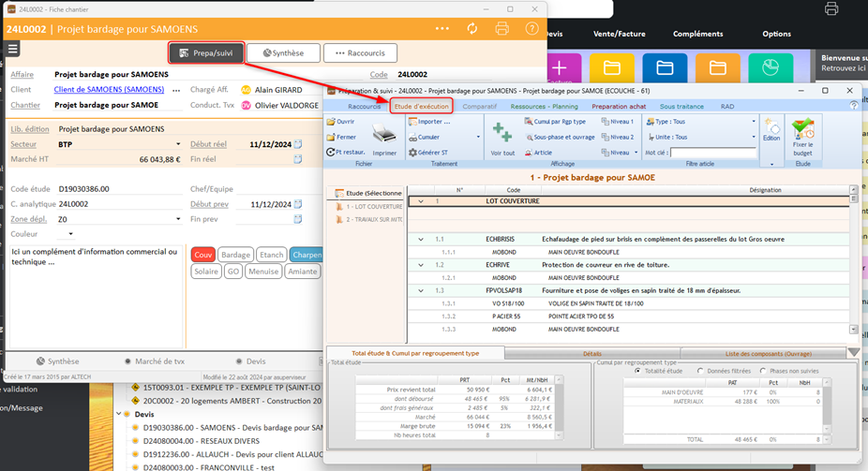Screen dimensions: 868x471
Task: Click the Prepa/suivi button
Action: (206, 53)
